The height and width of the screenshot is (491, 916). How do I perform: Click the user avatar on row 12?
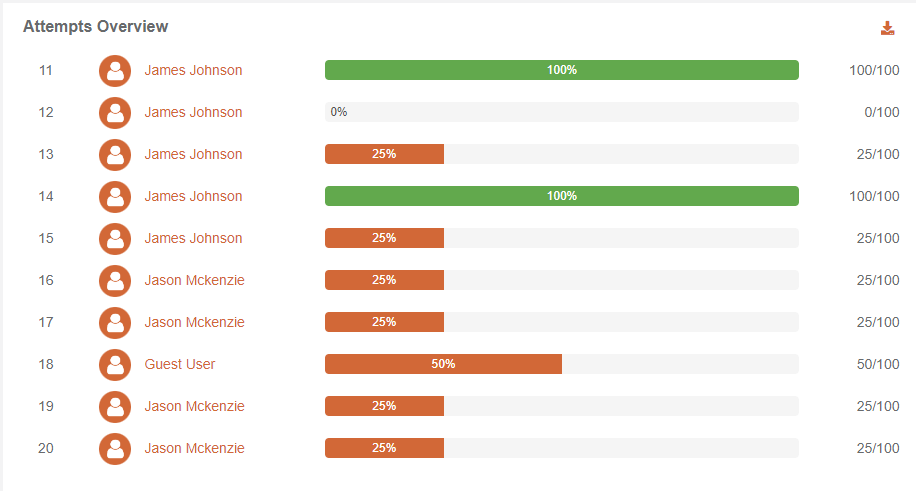click(x=115, y=113)
